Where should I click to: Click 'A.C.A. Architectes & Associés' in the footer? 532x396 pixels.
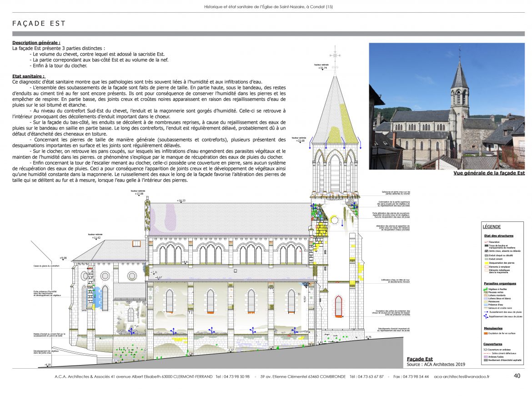(82, 376)
